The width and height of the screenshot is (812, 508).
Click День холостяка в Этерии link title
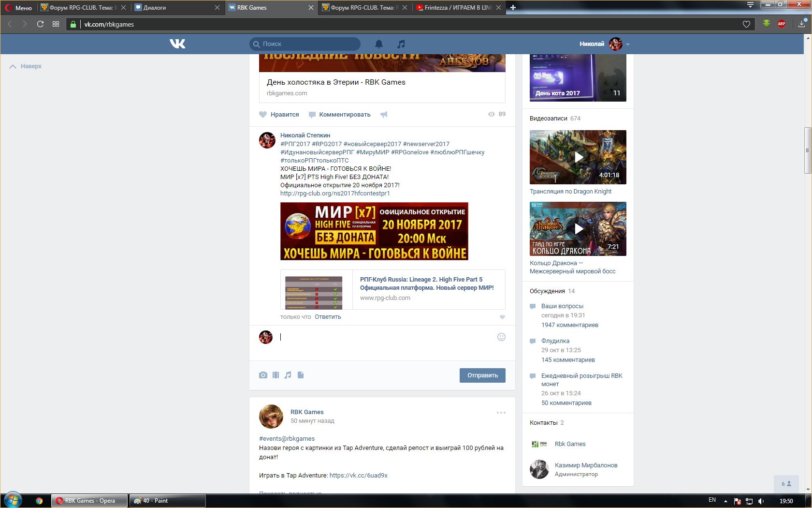coord(336,82)
